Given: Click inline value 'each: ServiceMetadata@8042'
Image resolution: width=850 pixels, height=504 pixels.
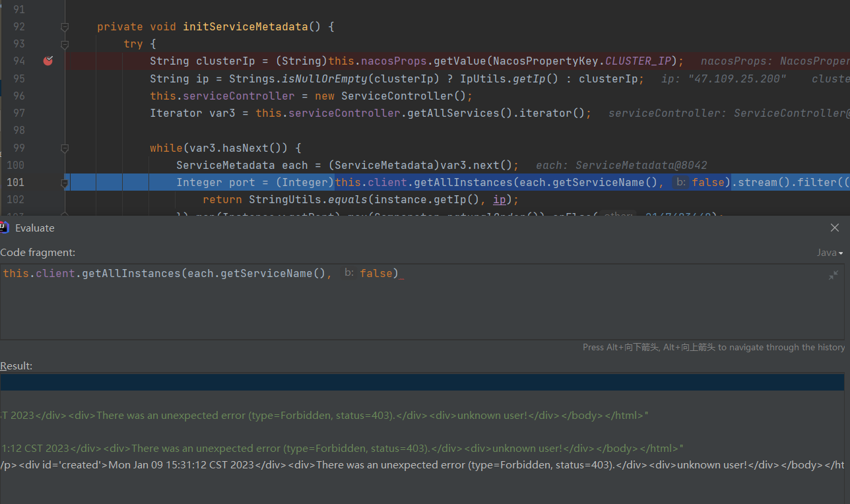Looking at the screenshot, I should click(x=621, y=165).
